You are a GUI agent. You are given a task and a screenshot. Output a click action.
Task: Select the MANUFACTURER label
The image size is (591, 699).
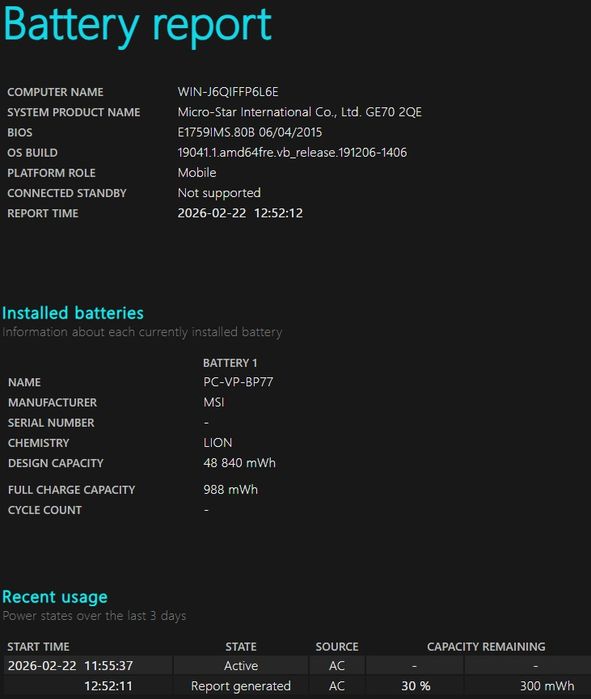pyautogui.click(x=52, y=403)
